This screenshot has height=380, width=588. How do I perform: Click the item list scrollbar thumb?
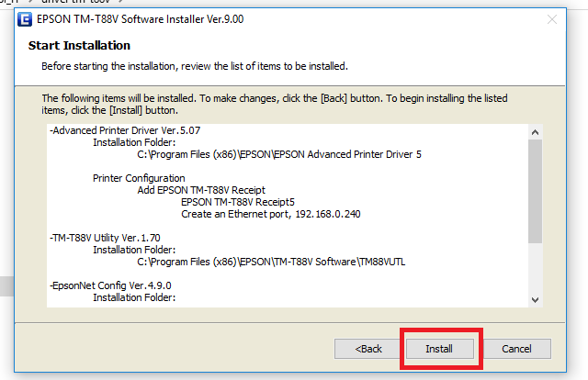click(x=535, y=191)
